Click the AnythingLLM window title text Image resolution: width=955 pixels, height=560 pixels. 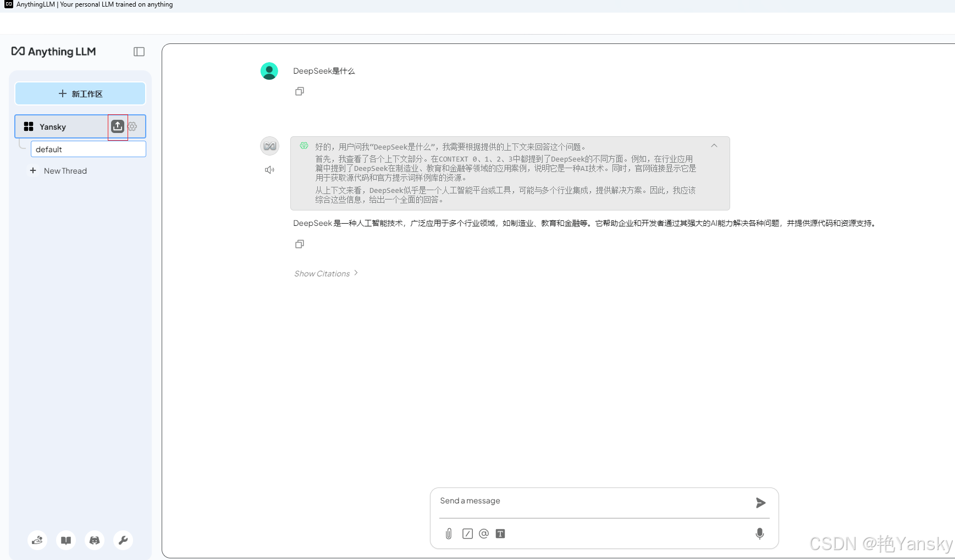95,4
